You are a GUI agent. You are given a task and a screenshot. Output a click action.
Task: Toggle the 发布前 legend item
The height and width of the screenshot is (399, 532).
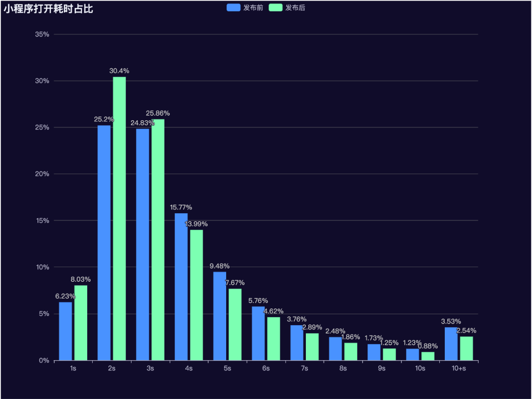tap(245, 7)
